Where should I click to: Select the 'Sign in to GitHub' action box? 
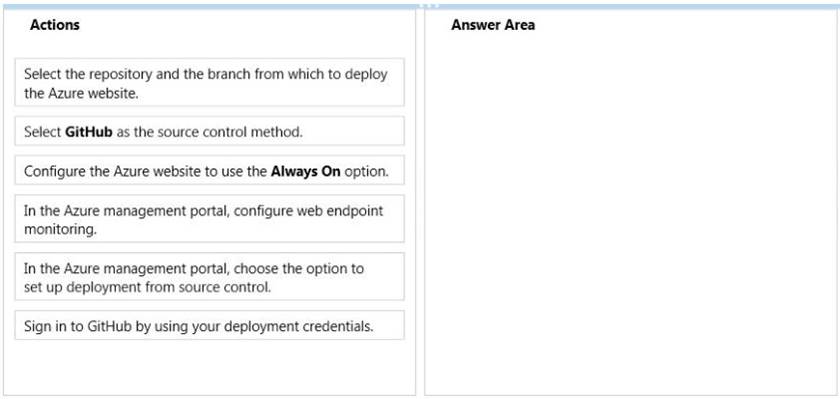point(209,325)
